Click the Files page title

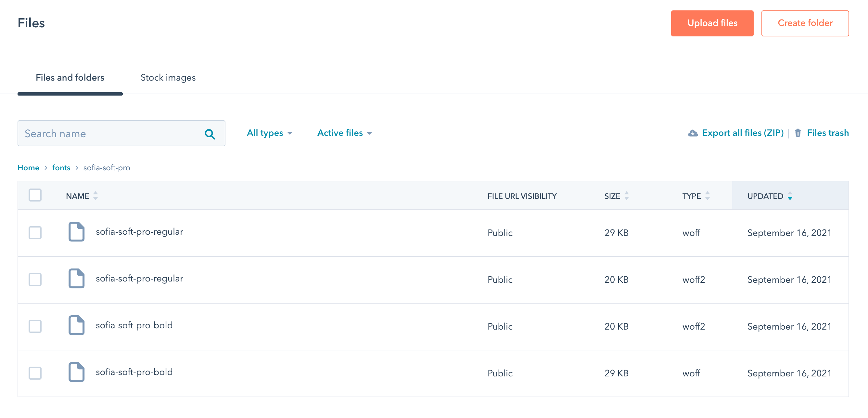pyautogui.click(x=31, y=23)
